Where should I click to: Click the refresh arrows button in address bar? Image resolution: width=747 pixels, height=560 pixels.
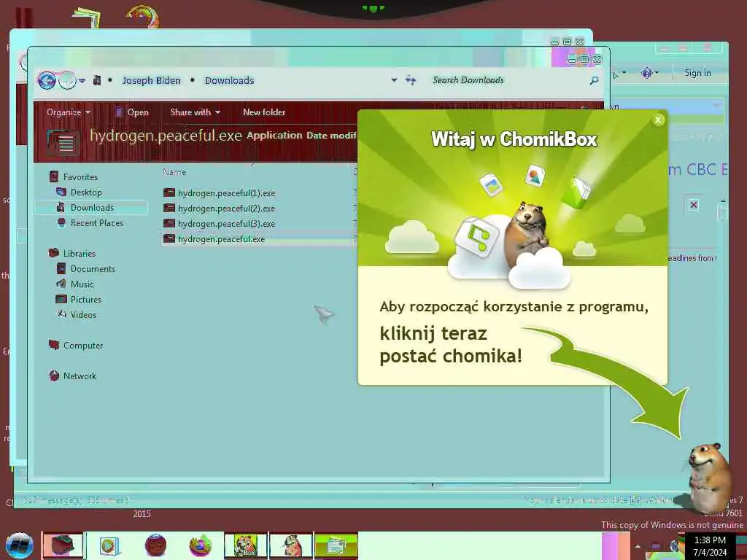tap(410, 80)
